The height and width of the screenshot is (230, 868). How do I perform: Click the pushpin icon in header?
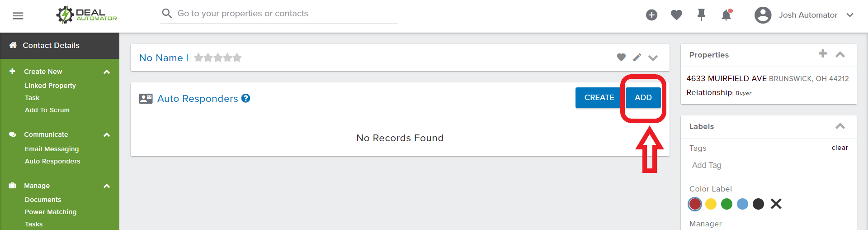pos(701,15)
